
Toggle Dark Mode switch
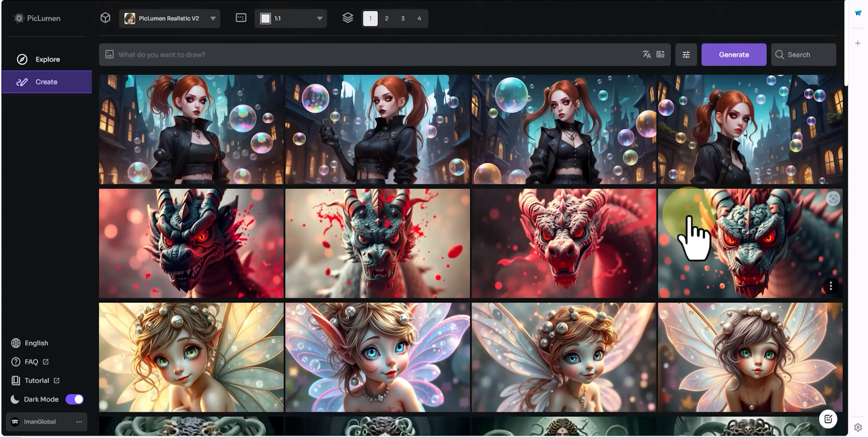pyautogui.click(x=74, y=399)
